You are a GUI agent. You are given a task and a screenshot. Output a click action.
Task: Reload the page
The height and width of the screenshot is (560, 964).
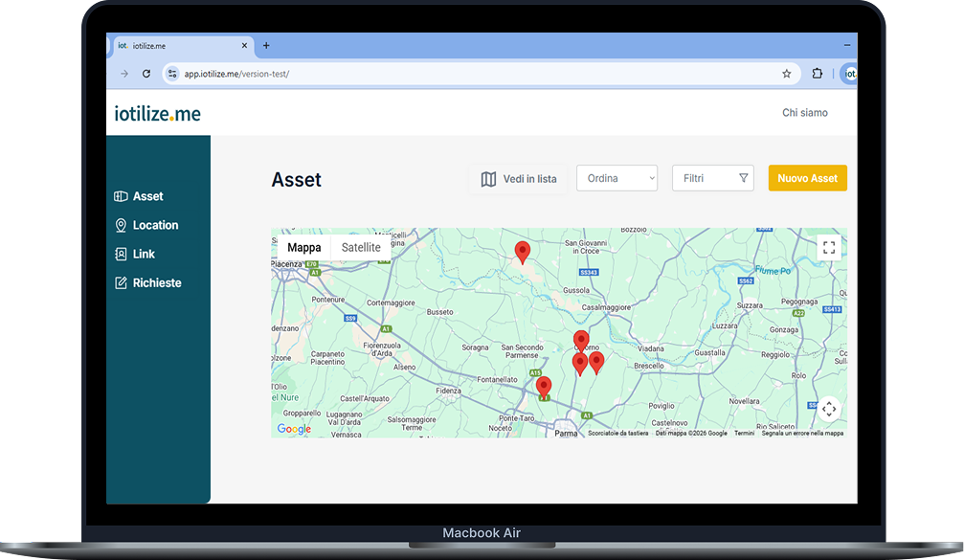(x=146, y=74)
